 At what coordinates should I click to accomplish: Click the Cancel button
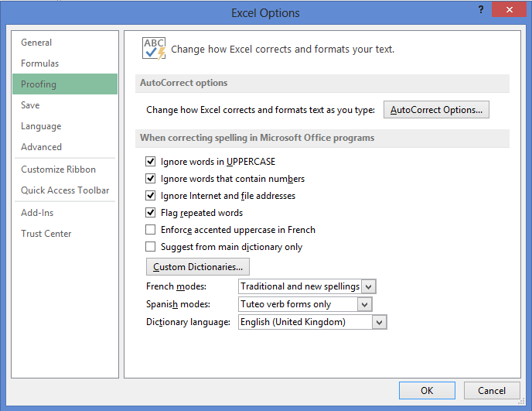point(492,391)
